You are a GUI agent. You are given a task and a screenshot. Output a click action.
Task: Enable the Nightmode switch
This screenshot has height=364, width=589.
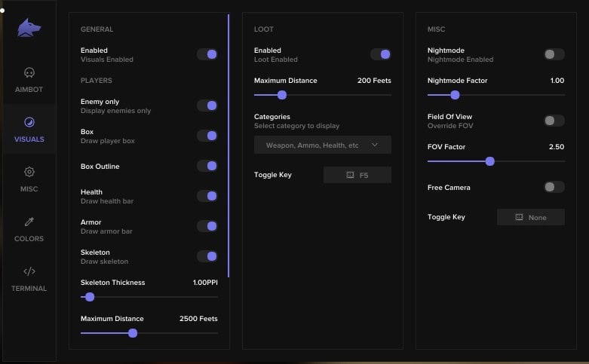(x=554, y=54)
